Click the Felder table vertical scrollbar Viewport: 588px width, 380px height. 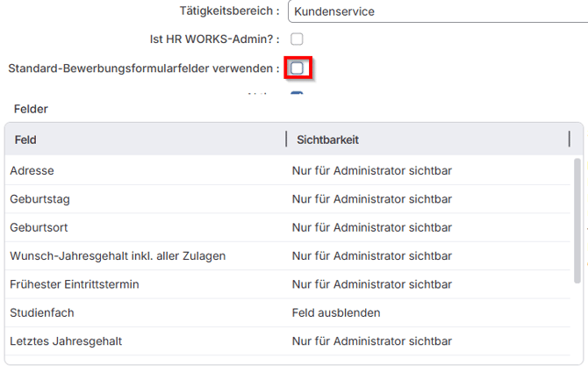[577, 219]
